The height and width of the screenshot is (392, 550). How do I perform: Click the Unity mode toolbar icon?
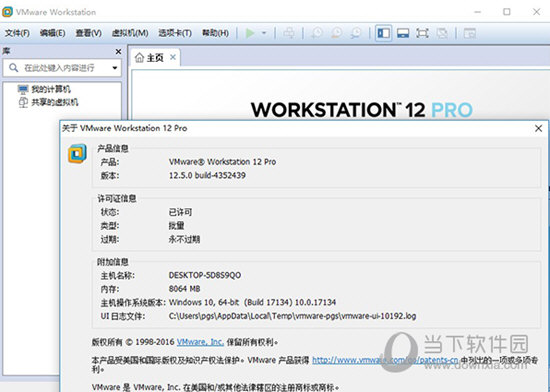point(442,33)
